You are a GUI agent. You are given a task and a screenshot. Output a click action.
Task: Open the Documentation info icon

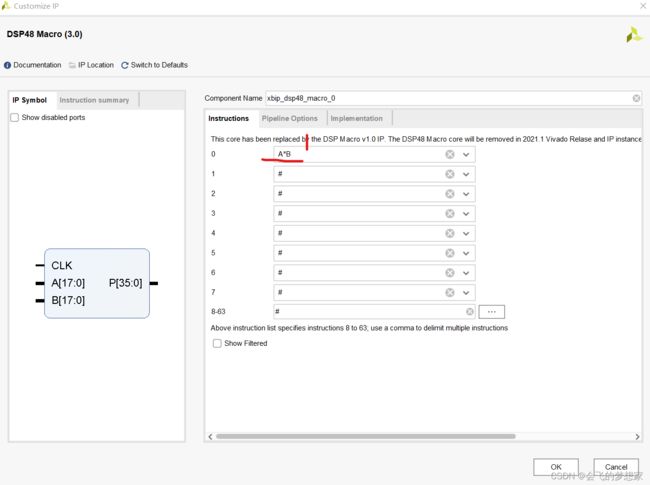(7, 65)
